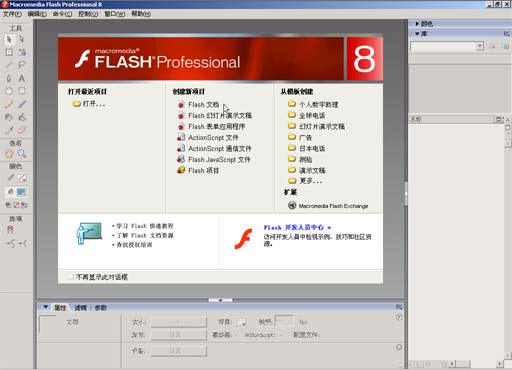Select the Brush tool
Viewport: 512px width, 370px height.
coord(22,104)
